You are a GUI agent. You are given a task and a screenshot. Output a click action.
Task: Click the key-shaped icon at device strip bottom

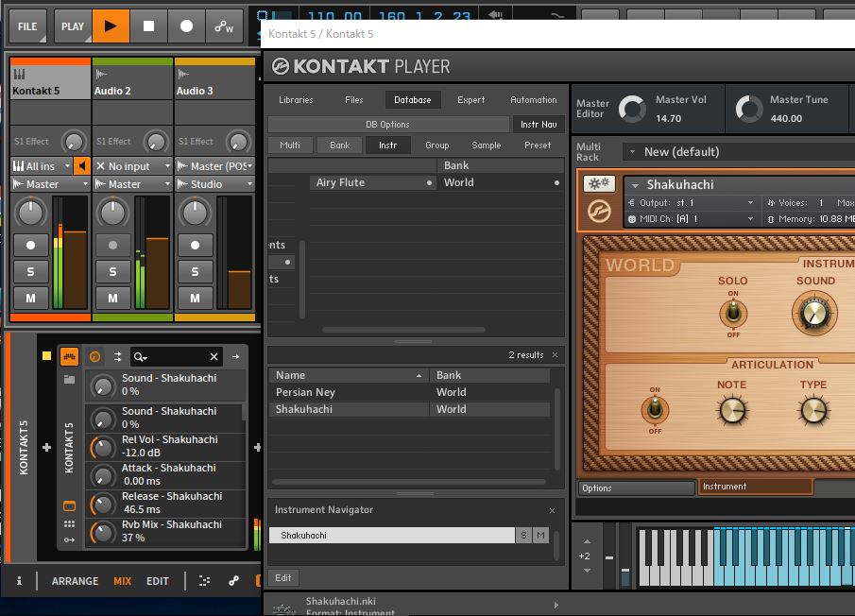click(69, 539)
